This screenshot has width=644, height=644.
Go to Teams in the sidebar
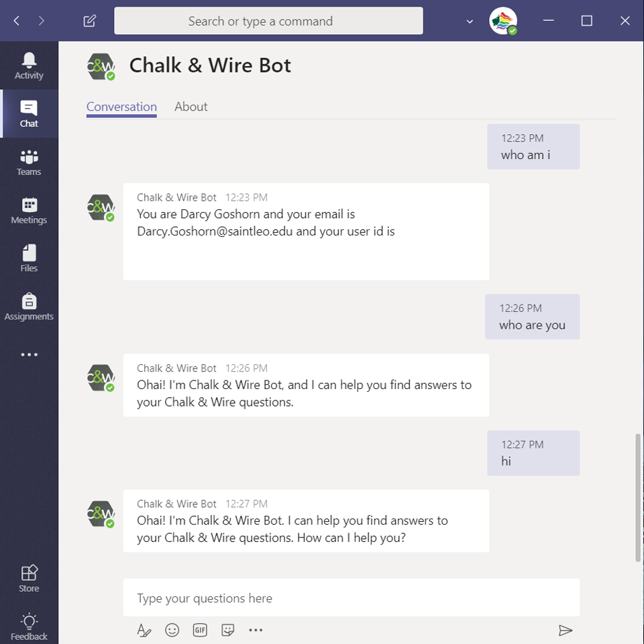point(29,162)
